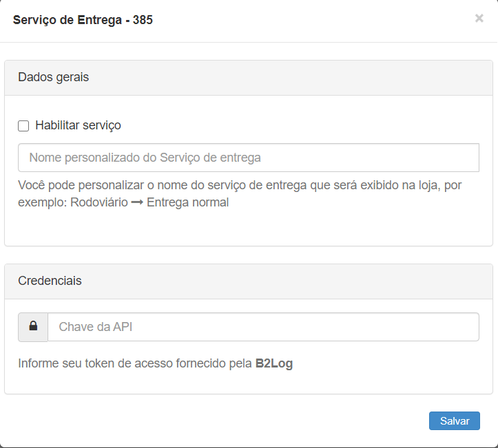The height and width of the screenshot is (448, 498).
Task: Click blank space below the Rodoviário hint
Action: (x=248, y=228)
